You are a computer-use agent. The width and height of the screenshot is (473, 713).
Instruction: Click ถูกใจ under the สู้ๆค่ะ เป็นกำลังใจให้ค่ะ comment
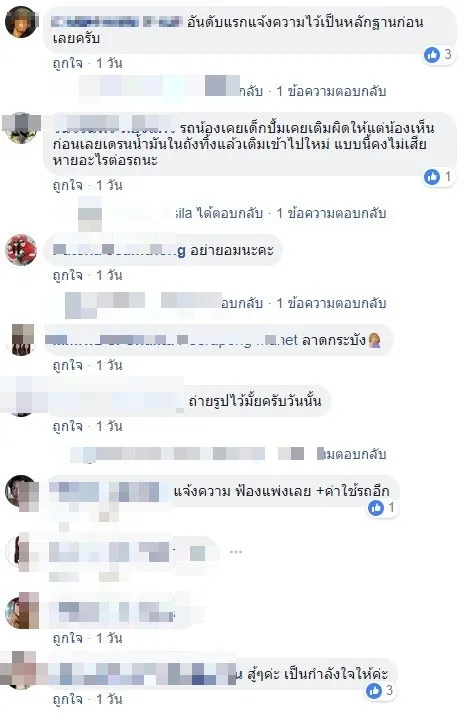coord(68,699)
